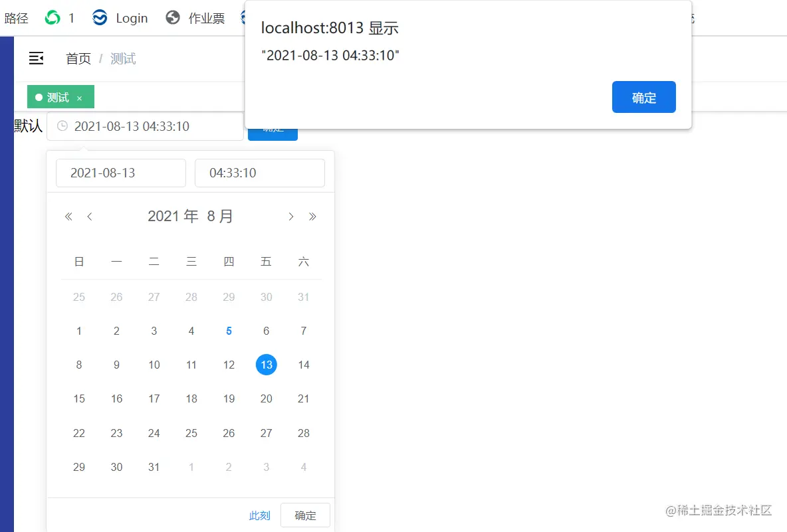Jump to next year with double-right arrows

[x=313, y=216]
